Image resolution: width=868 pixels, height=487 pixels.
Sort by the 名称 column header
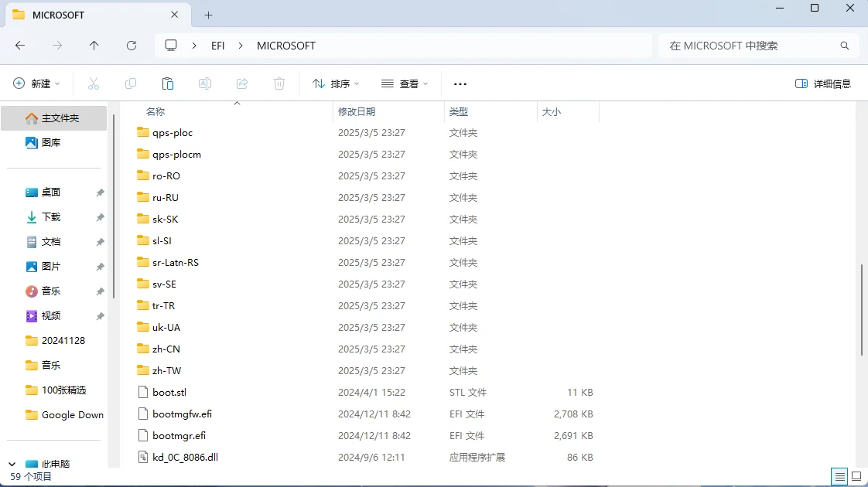click(155, 112)
